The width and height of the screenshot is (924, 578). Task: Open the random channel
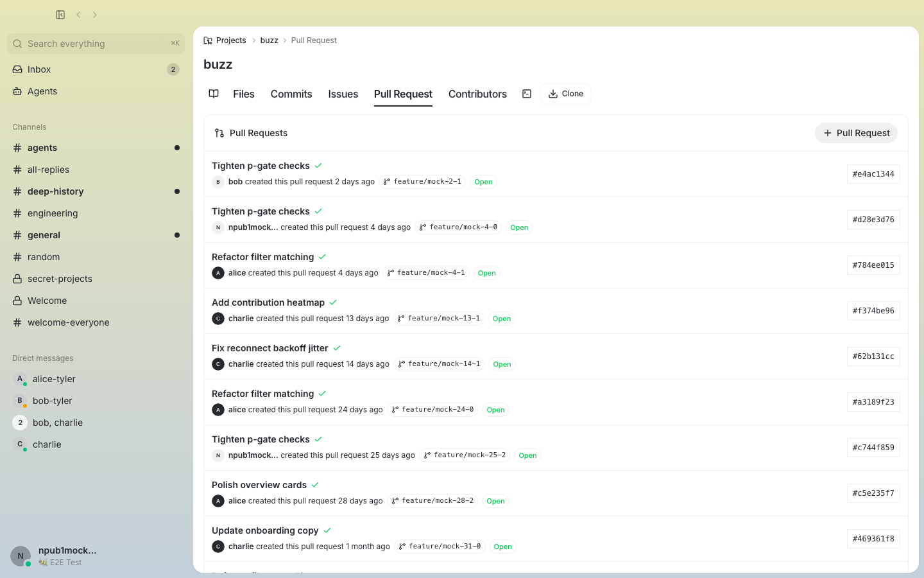[96, 257]
